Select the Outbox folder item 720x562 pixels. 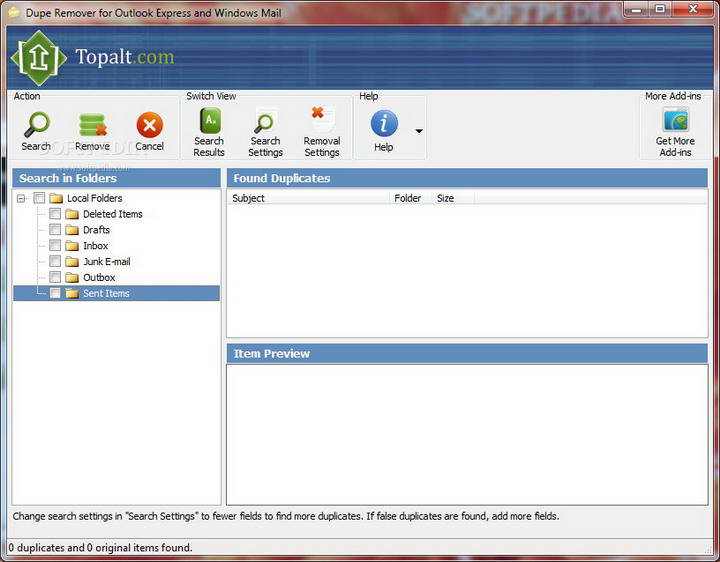[99, 277]
